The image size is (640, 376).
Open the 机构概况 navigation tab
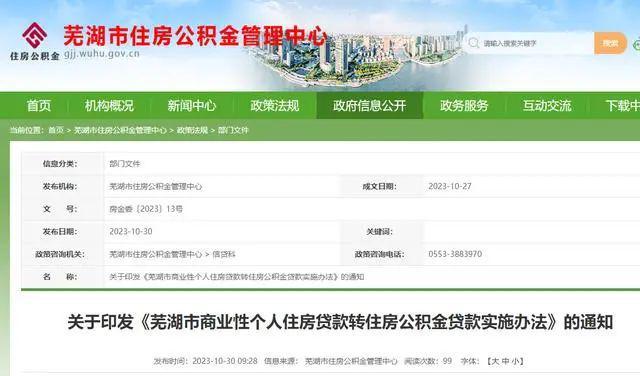[109, 106]
